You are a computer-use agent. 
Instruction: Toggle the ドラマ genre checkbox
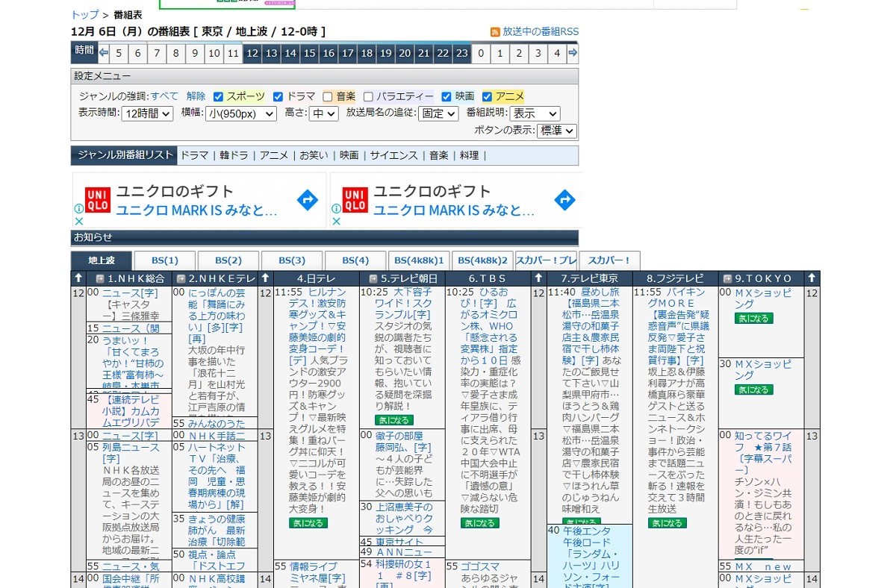click(x=278, y=96)
